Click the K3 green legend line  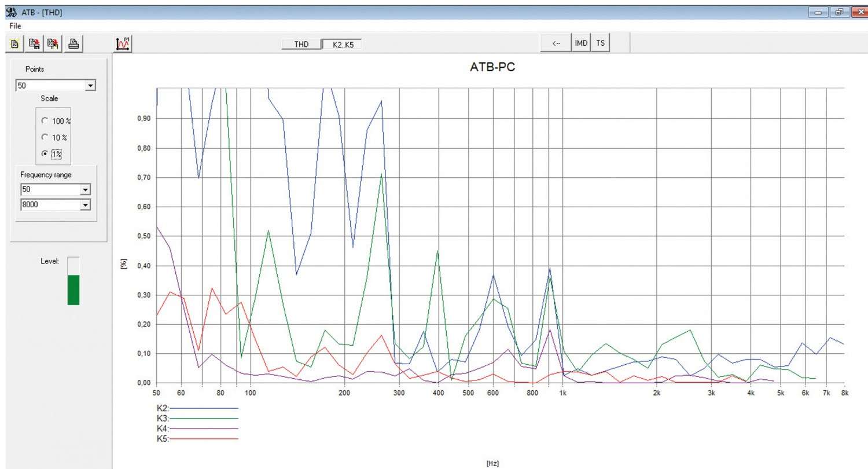coord(203,419)
